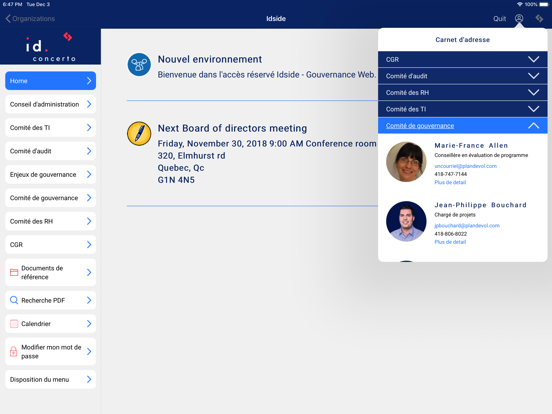Tap chevron on Documents de référence row
552x414 pixels.
[89, 272]
